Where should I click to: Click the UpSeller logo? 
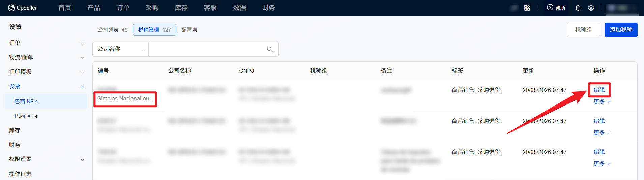click(22, 8)
